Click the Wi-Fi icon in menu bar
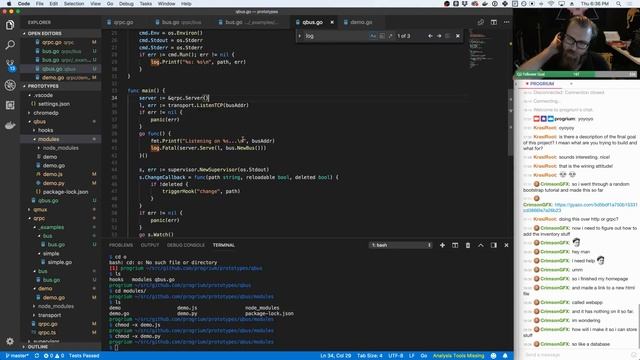 pyautogui.click(x=551, y=4)
